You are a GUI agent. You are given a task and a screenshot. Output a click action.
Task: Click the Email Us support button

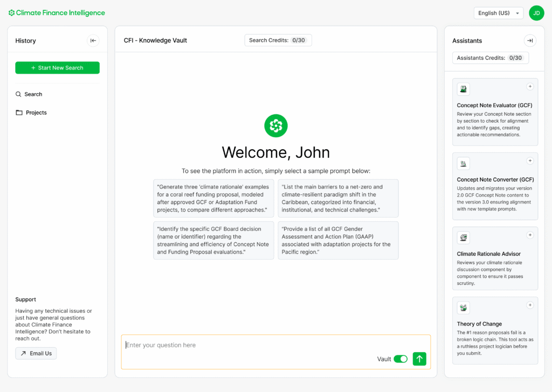36,353
